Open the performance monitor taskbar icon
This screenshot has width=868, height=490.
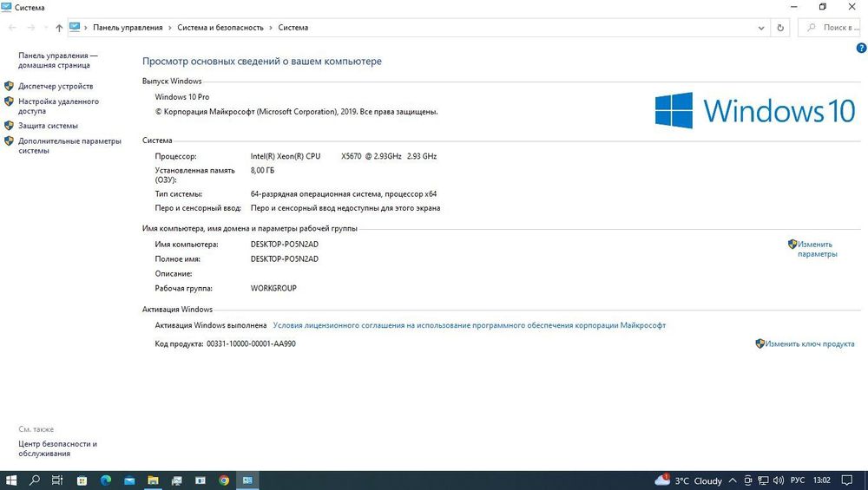pos(176,480)
